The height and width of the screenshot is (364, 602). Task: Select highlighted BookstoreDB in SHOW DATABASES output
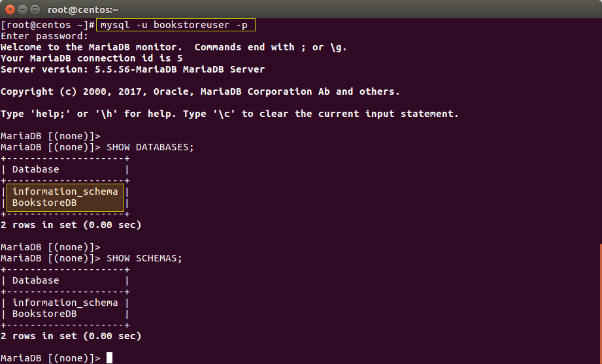click(x=44, y=203)
